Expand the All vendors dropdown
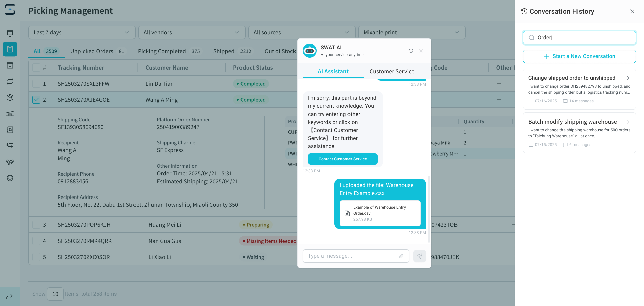The width and height of the screenshot is (644, 306). tap(192, 32)
